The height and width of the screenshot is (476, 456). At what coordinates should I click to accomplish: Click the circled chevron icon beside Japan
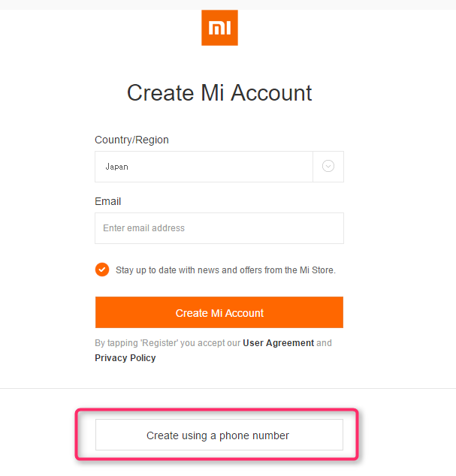(x=328, y=167)
